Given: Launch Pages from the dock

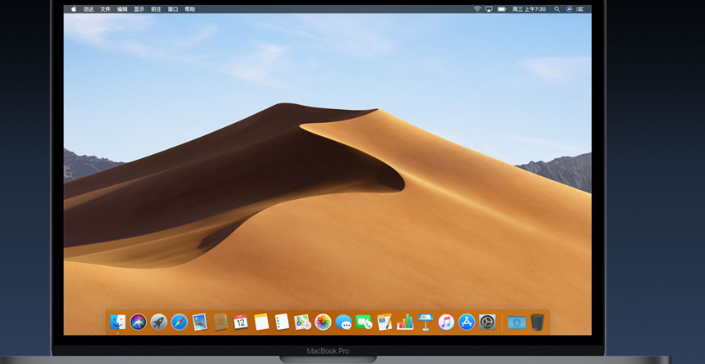Looking at the screenshot, I should (384, 322).
